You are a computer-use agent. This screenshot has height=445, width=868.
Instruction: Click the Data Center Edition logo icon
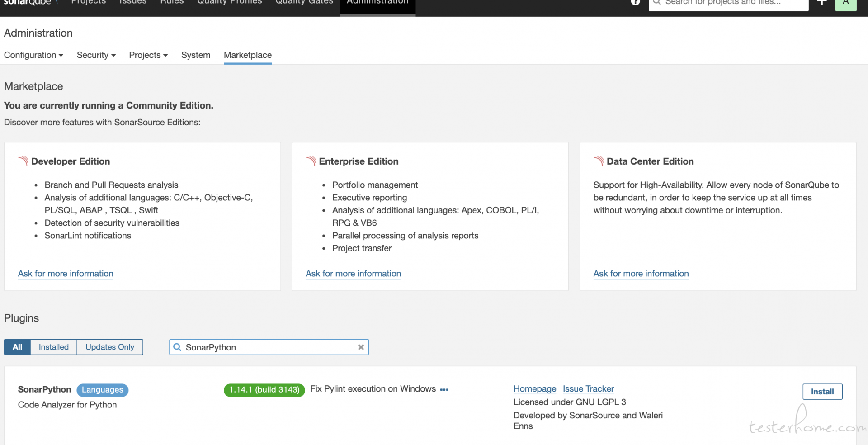[x=599, y=161]
